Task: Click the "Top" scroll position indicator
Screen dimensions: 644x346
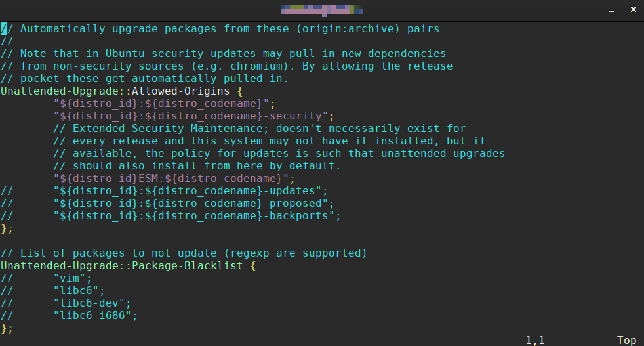Action: pyautogui.click(x=626, y=340)
